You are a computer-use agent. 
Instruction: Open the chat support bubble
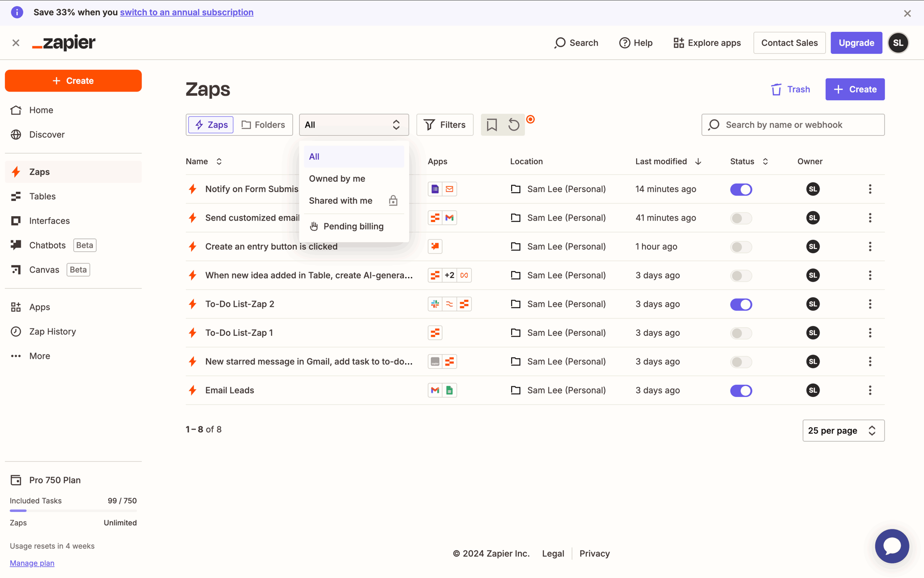[x=892, y=546]
